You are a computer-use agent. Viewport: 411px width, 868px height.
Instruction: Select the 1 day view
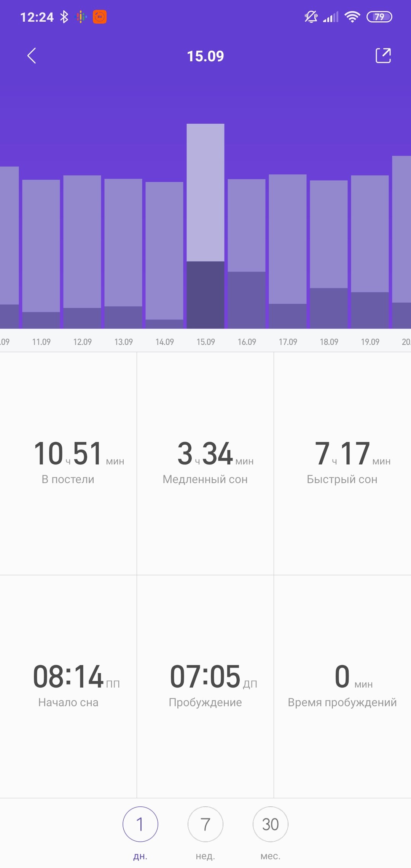point(140,824)
